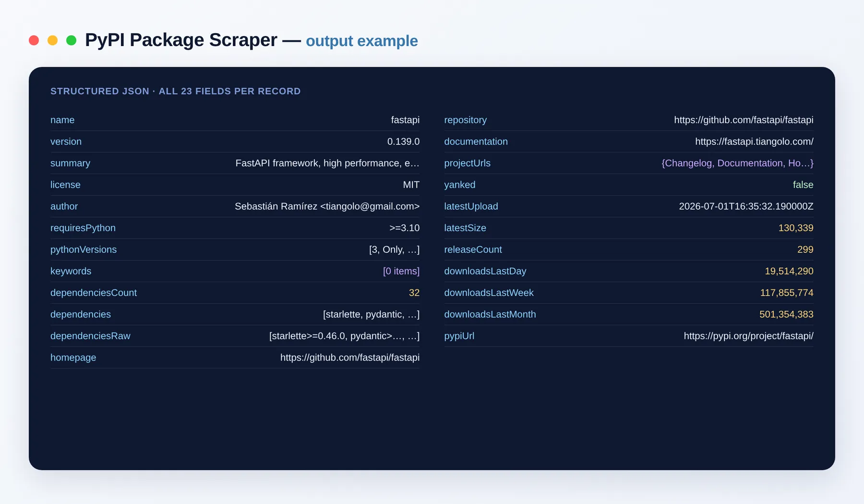The image size is (864, 504).
Task: Open the link 'https://pypi.org/project/fastapi/'
Action: (748, 336)
